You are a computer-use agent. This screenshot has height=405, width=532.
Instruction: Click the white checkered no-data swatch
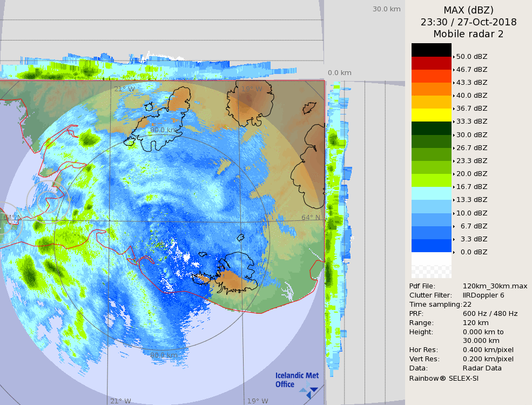point(431,265)
